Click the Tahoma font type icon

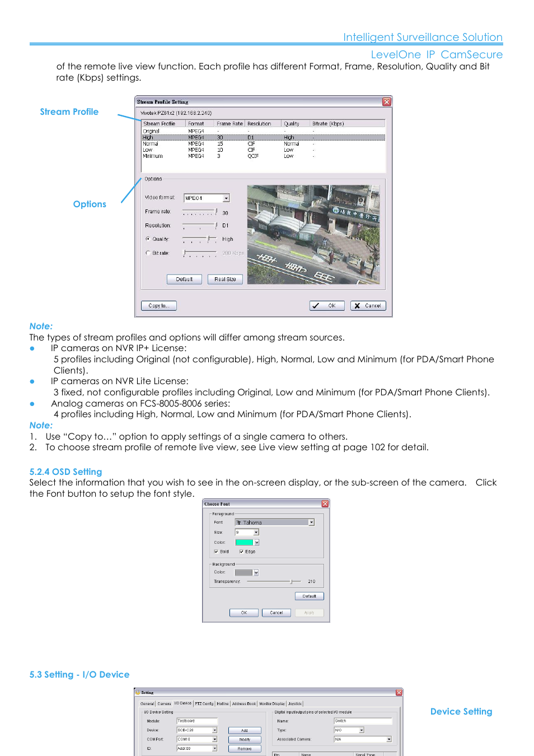(238, 522)
